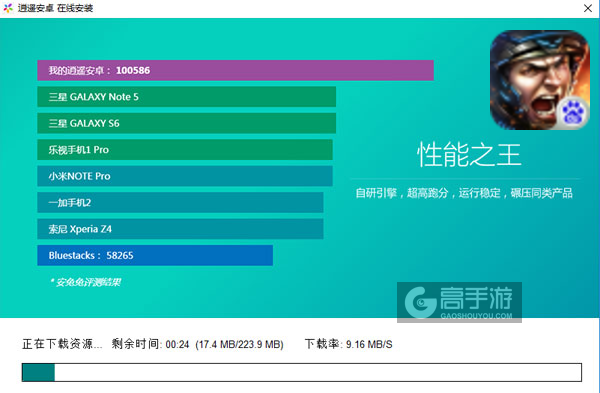Select the 小米NOTE Pro bar
Screen dimensions: 600x393
[x=185, y=176]
